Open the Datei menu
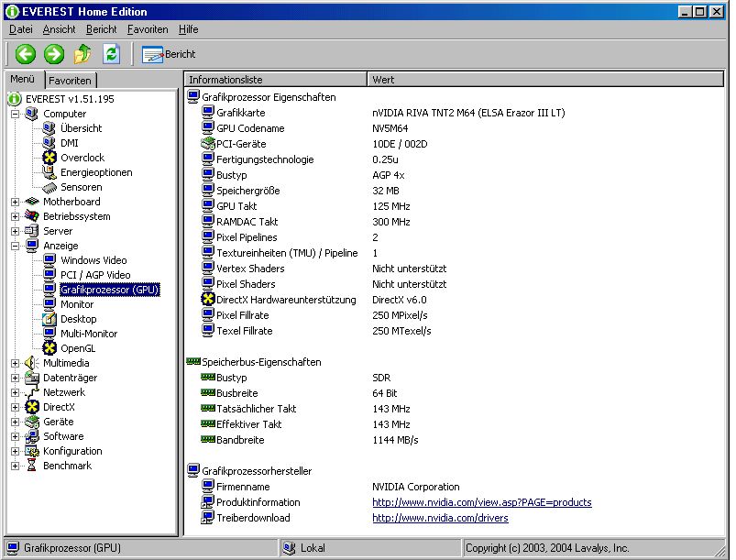The image size is (736, 560). pos(21,29)
